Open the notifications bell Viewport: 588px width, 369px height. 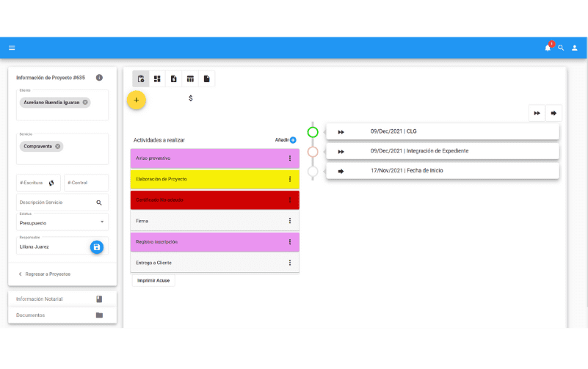[x=548, y=48]
